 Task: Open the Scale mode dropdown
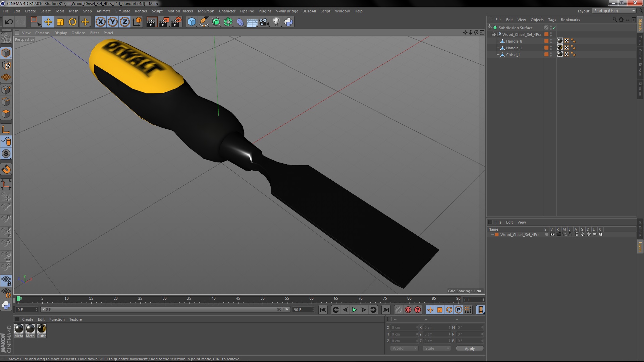pos(436,348)
